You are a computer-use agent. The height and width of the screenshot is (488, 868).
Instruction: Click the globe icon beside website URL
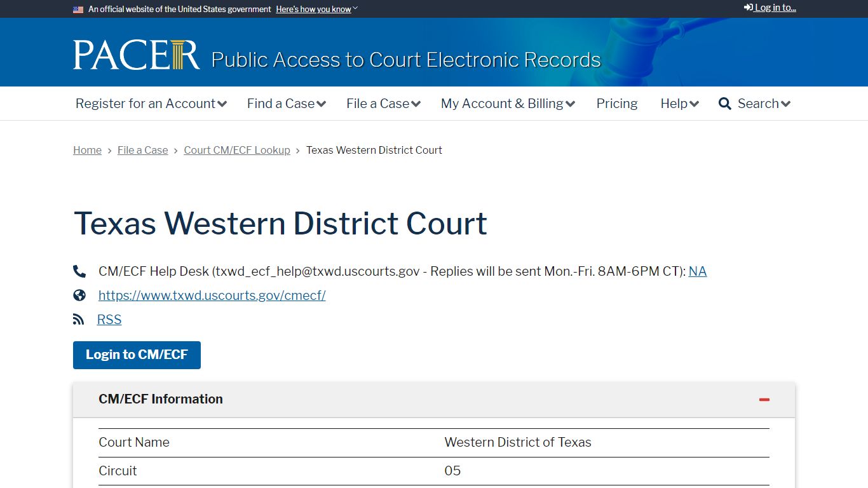(x=79, y=295)
